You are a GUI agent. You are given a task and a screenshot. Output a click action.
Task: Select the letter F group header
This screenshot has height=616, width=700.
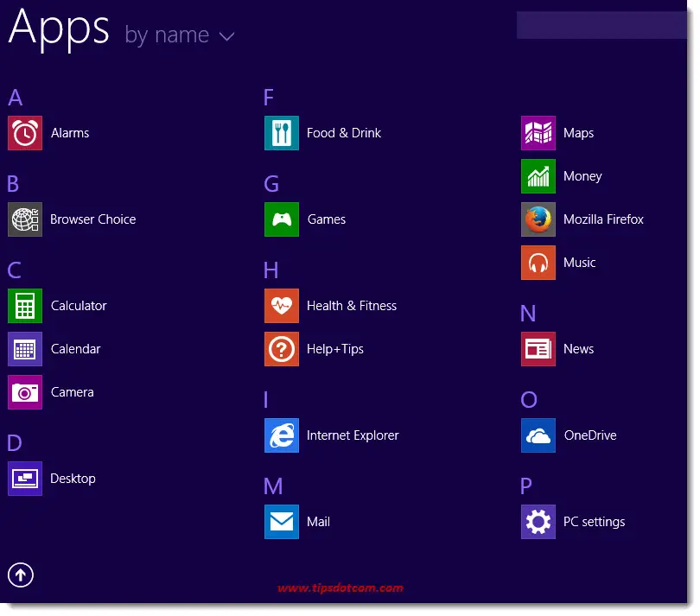coord(268,98)
